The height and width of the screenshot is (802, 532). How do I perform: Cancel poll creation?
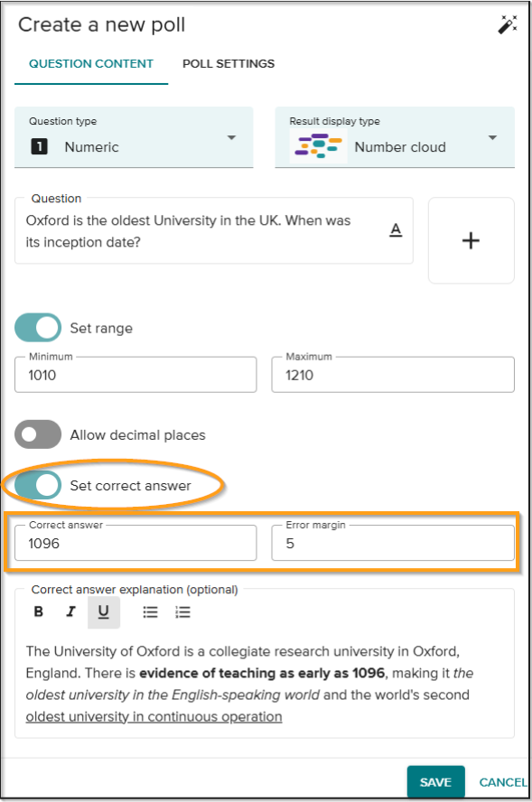click(503, 782)
